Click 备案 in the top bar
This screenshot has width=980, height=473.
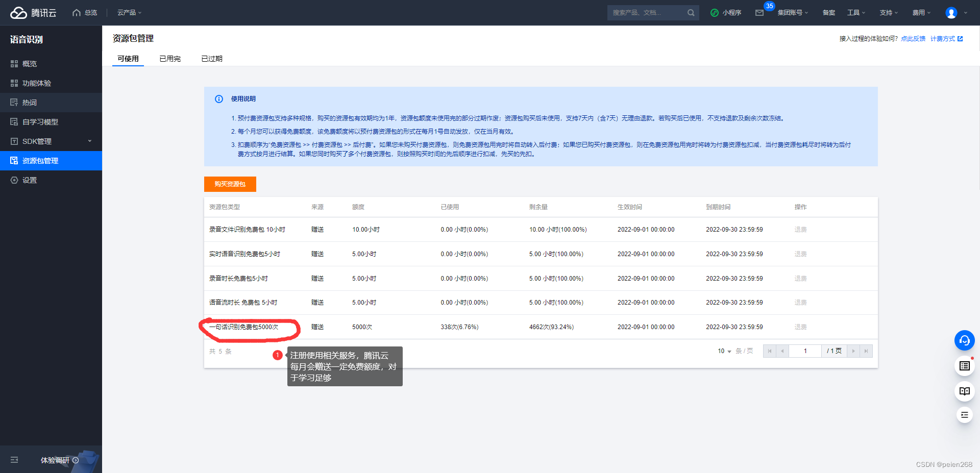pyautogui.click(x=829, y=13)
